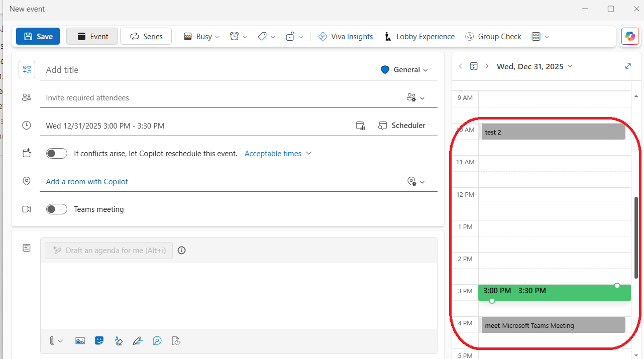Select the test 2 calendar event
The image size is (644, 359).
pos(554,132)
